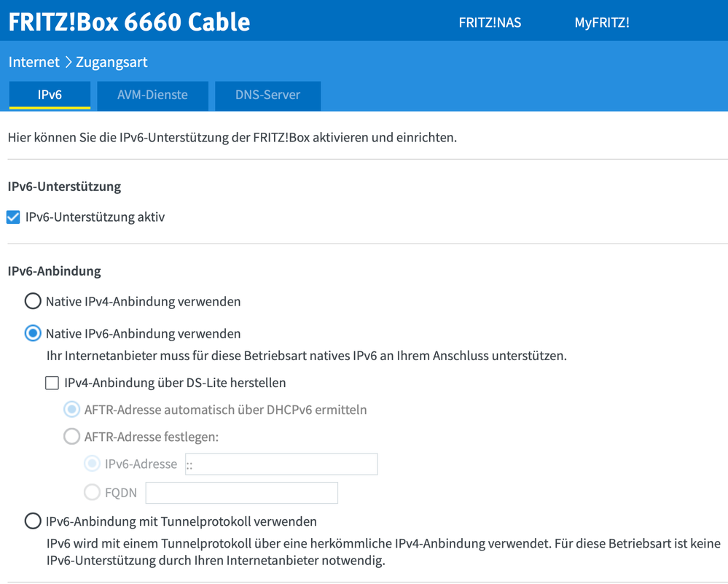
Task: Select Native IPv4-Anbindung verwenden
Action: click(x=33, y=301)
